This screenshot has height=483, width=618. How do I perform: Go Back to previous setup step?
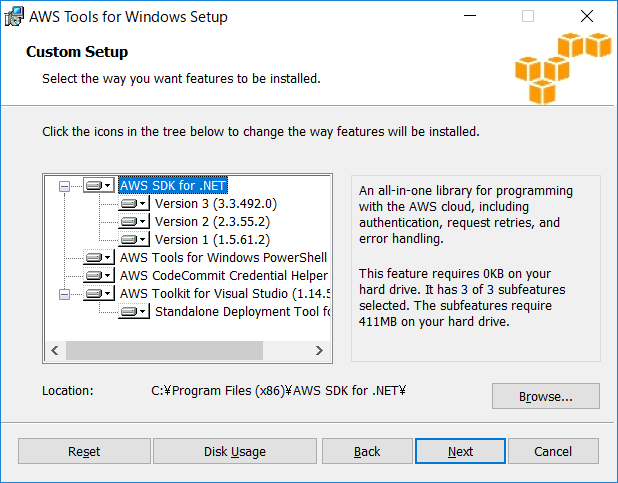pos(367,451)
